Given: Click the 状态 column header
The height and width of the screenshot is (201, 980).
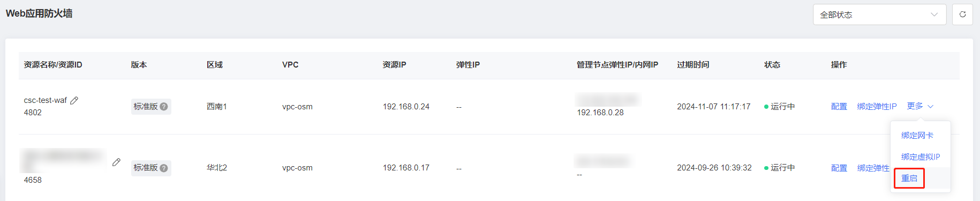Looking at the screenshot, I should [x=772, y=65].
